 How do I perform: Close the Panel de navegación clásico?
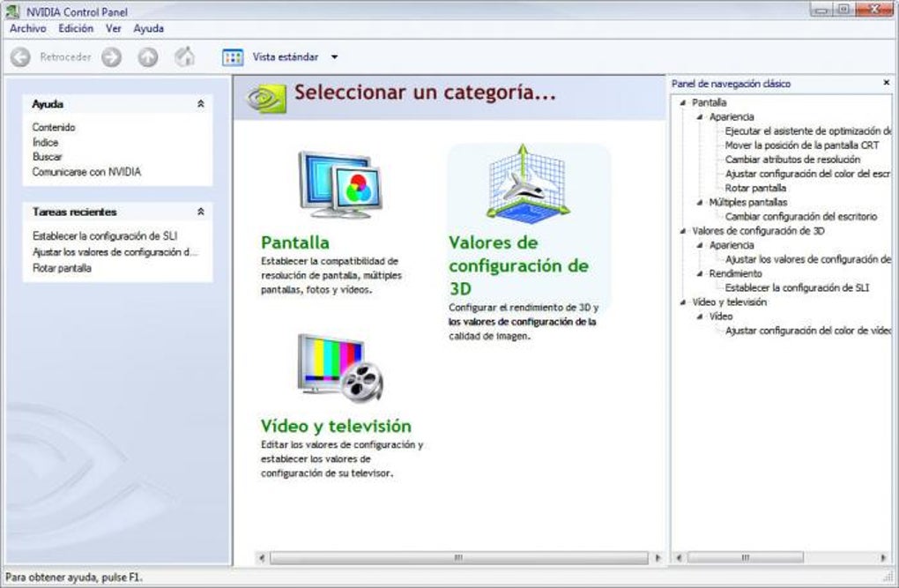click(887, 83)
